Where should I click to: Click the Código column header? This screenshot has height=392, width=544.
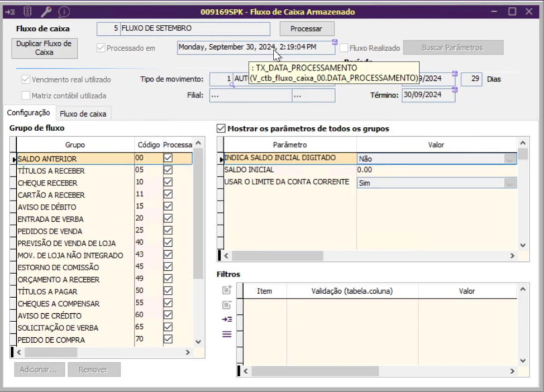pos(149,145)
